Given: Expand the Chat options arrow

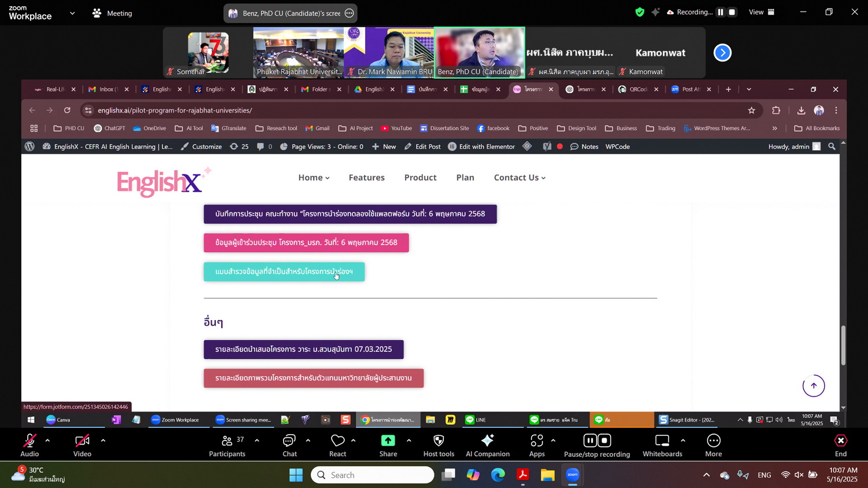Looking at the screenshot, I should tap(308, 441).
